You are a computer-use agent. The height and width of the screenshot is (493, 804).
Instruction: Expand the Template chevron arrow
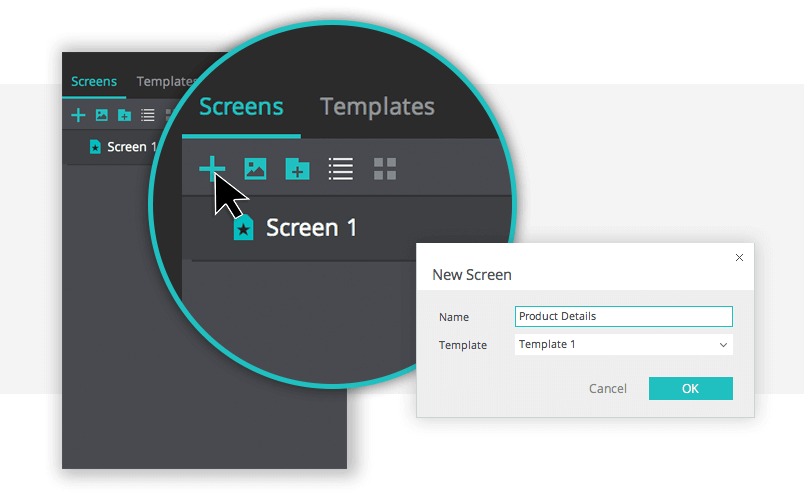click(x=723, y=345)
